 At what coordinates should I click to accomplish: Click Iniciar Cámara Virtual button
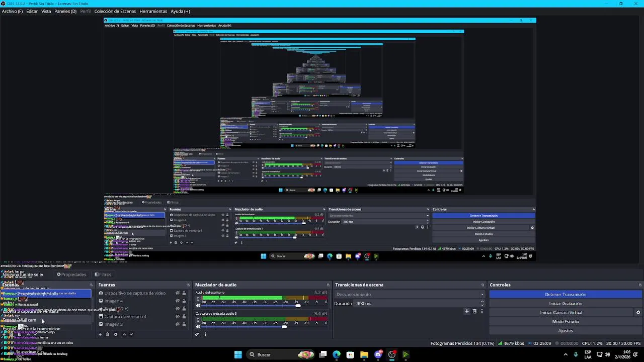click(561, 313)
